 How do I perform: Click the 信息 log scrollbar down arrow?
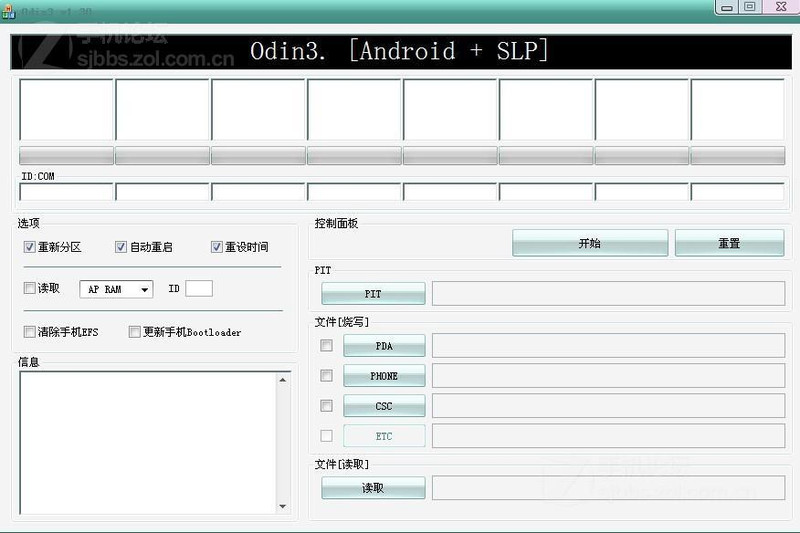[283, 507]
